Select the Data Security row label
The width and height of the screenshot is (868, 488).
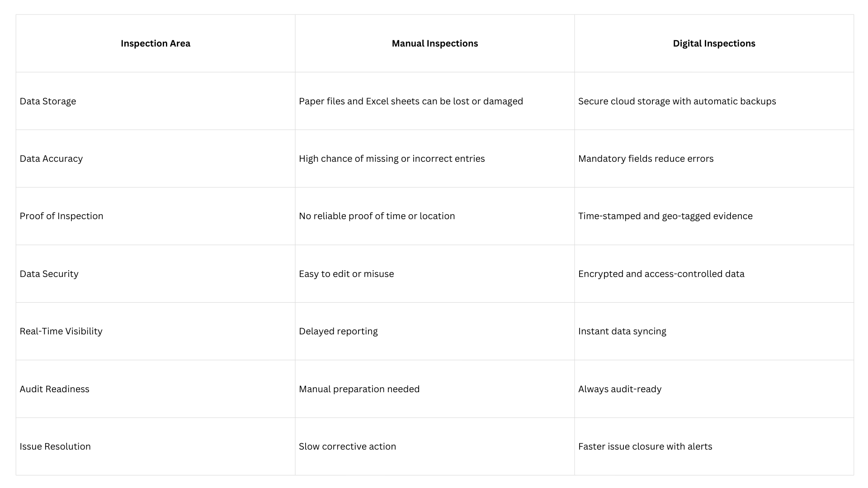(x=49, y=274)
